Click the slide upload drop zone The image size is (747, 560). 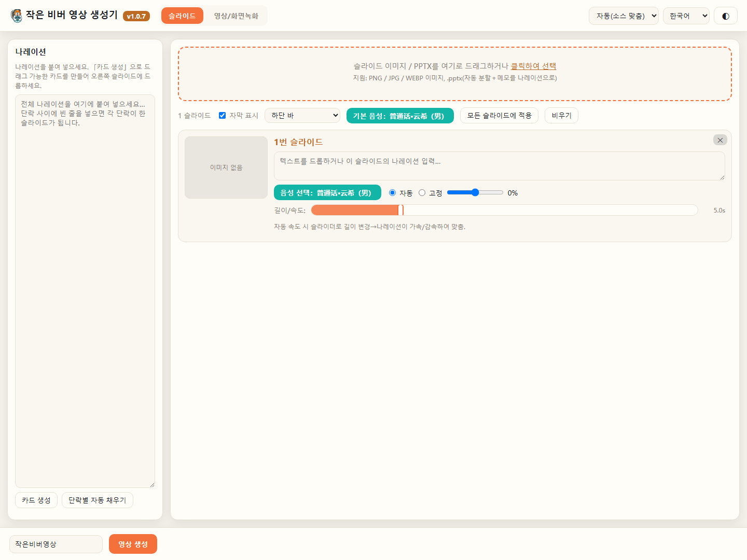455,74
